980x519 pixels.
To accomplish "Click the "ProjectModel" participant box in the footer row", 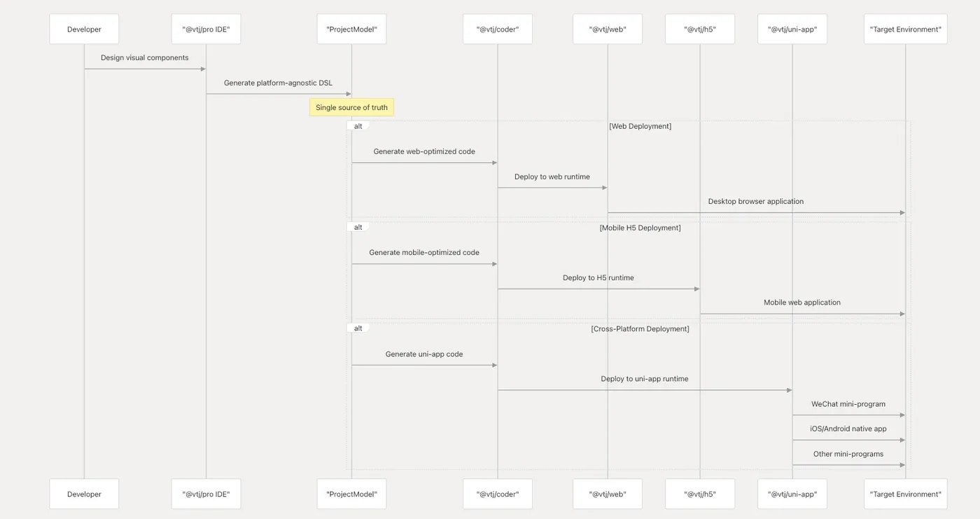I will tap(351, 494).
